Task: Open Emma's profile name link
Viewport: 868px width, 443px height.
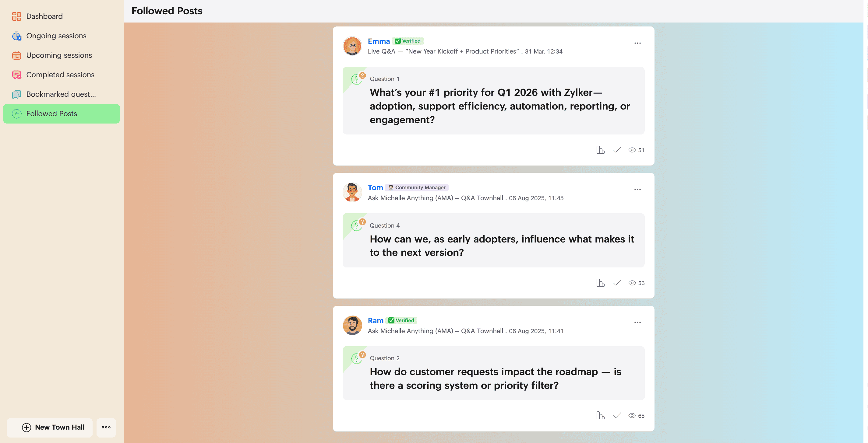Action: [x=379, y=41]
